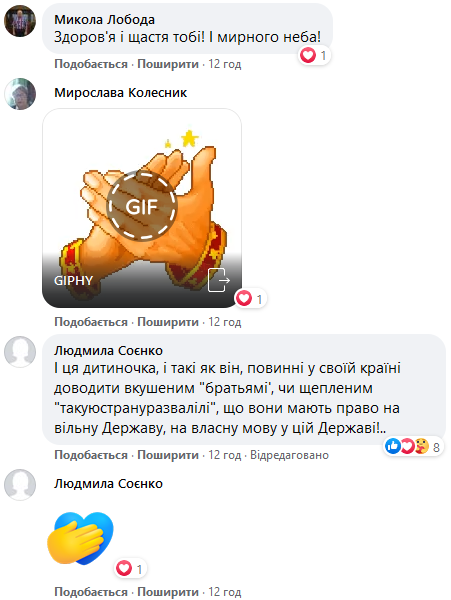Open Мирослава Колесник's profile avatar
This screenshot has width=451, height=600.
(x=20, y=94)
